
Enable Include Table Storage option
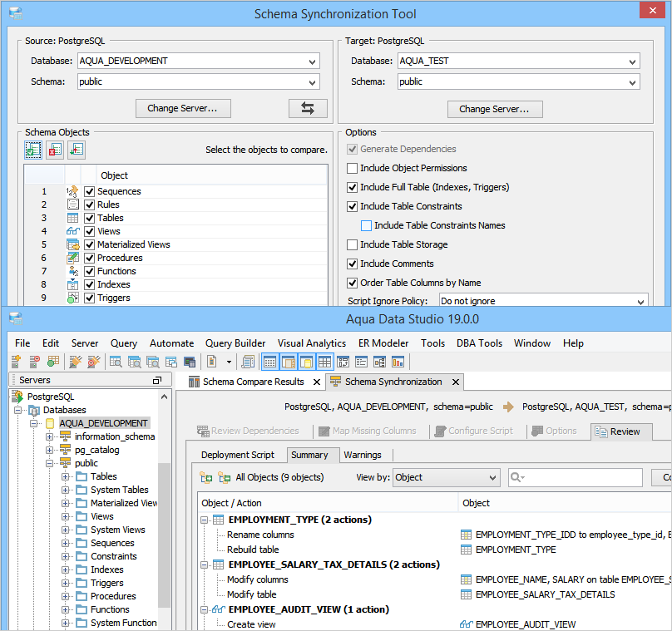(x=352, y=244)
